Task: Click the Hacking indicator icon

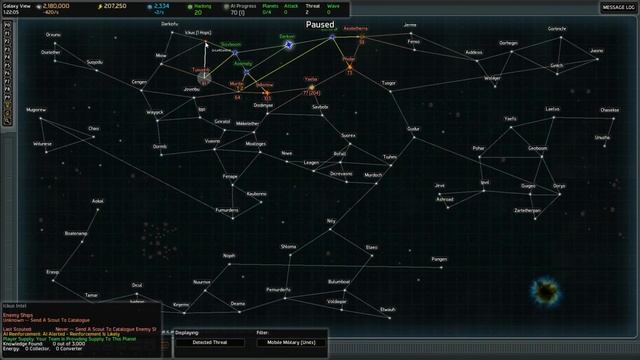Action: pos(190,7)
